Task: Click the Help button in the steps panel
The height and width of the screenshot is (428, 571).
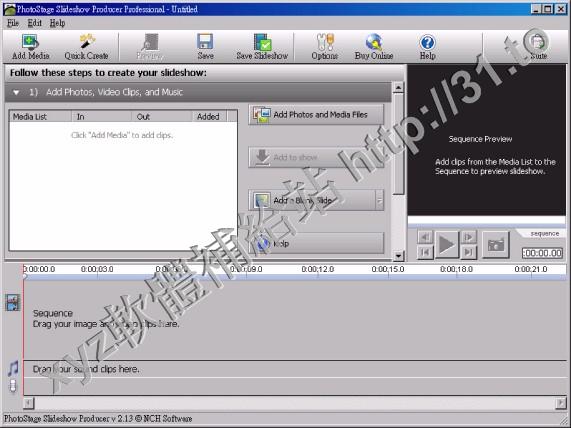Action: [x=316, y=243]
